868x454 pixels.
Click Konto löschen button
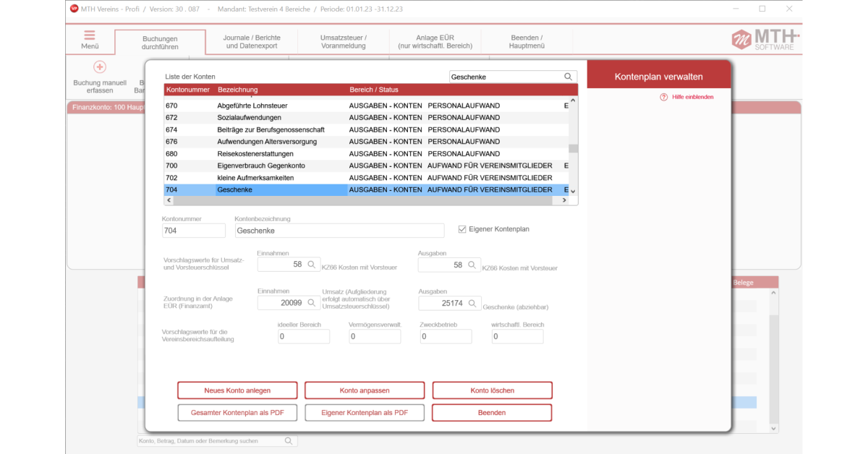[493, 390]
